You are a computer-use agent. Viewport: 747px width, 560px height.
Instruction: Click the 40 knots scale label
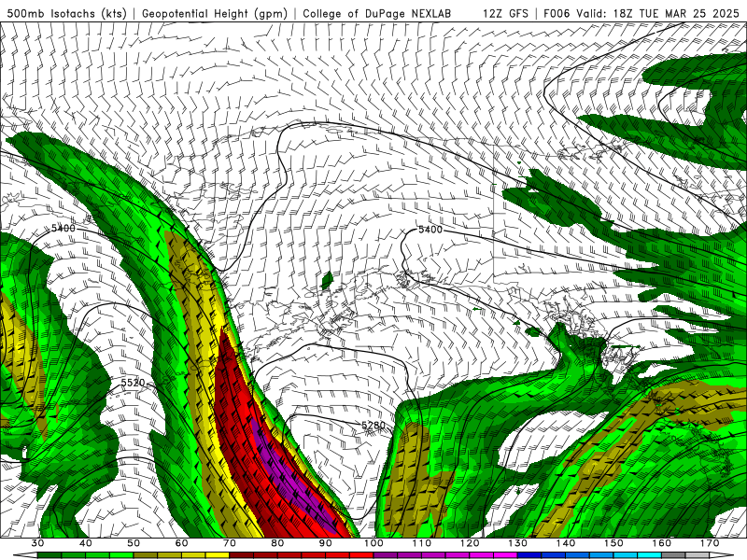[86, 543]
